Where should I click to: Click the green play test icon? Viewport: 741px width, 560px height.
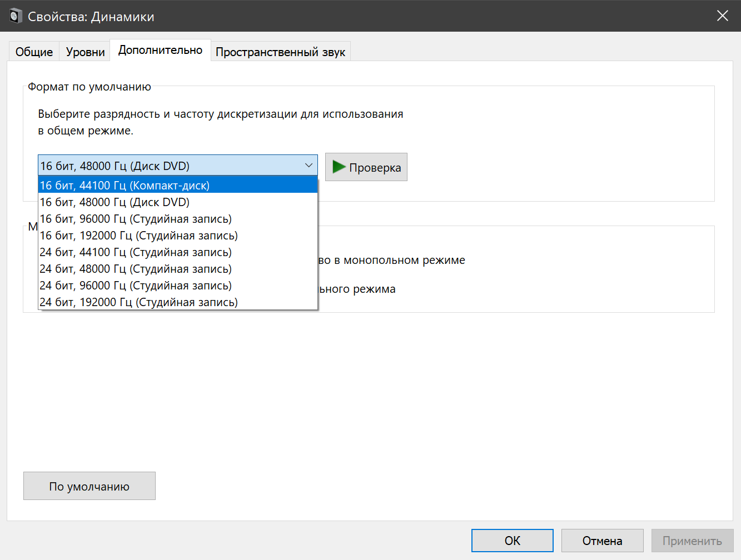(x=339, y=167)
